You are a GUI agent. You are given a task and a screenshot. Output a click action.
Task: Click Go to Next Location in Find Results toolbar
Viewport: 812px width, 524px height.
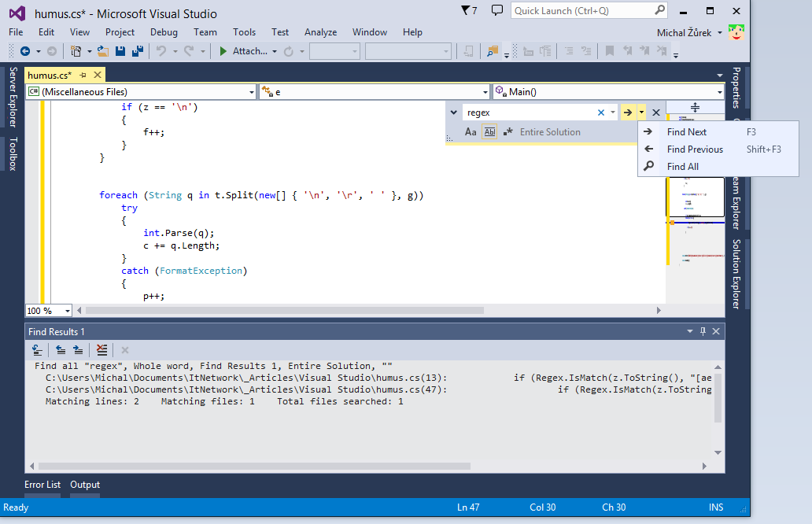coord(78,349)
